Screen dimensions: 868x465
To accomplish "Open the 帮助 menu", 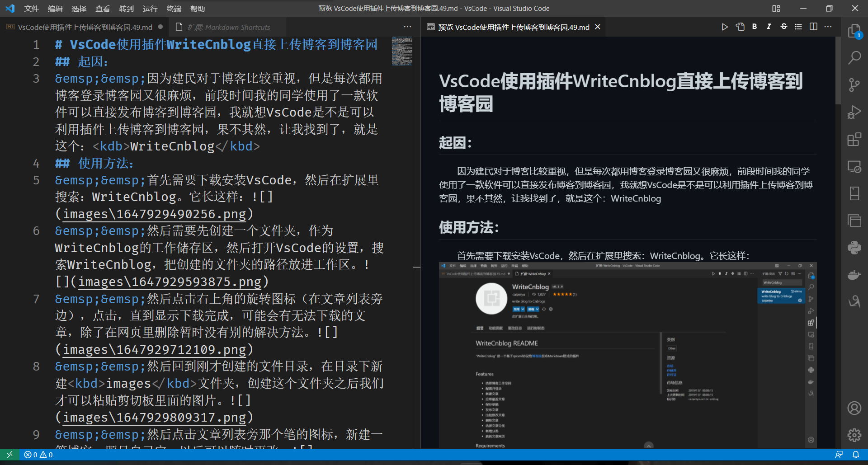I will (x=198, y=9).
